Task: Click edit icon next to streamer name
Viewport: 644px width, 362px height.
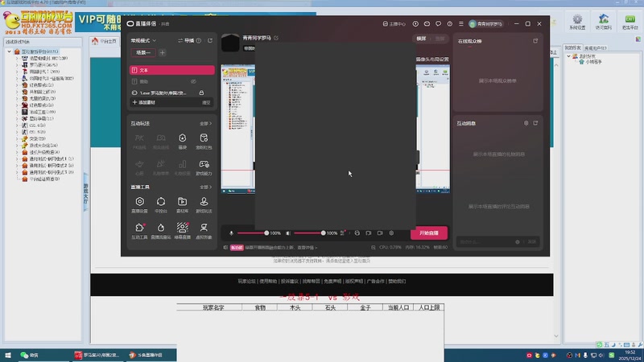Action: (276, 38)
